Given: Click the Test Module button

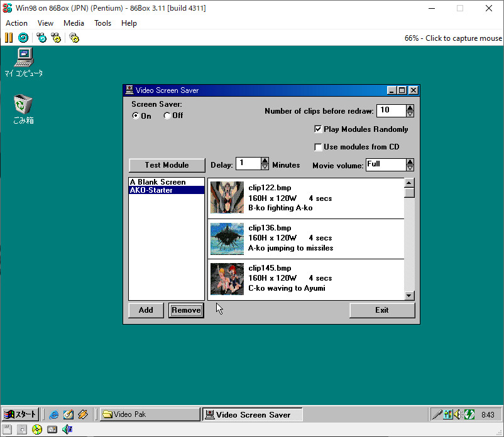Looking at the screenshot, I should pyautogui.click(x=167, y=165).
